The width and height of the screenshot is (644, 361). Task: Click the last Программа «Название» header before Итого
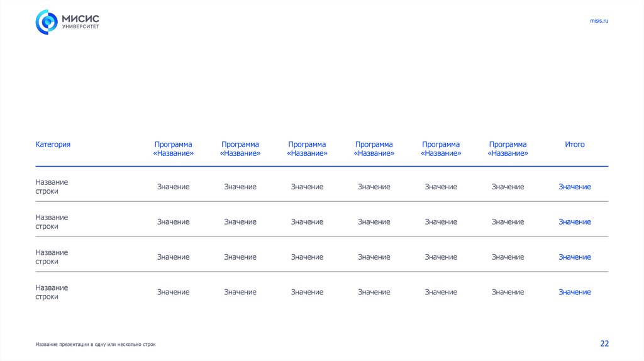click(508, 149)
